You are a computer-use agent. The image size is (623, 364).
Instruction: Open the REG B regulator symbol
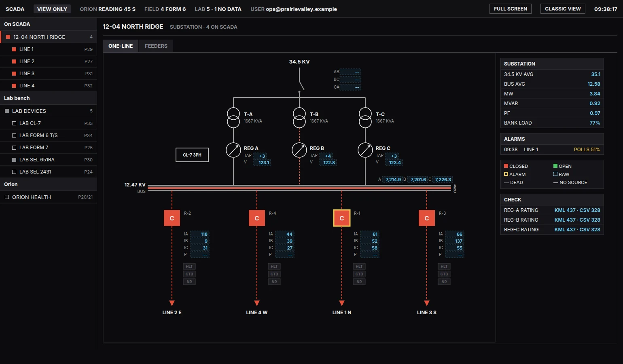click(299, 150)
